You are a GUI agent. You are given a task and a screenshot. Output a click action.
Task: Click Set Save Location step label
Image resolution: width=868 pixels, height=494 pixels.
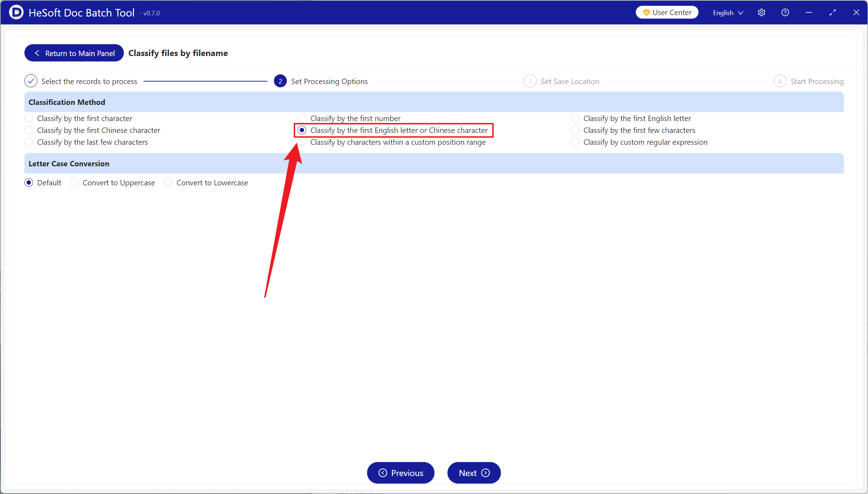(x=570, y=82)
